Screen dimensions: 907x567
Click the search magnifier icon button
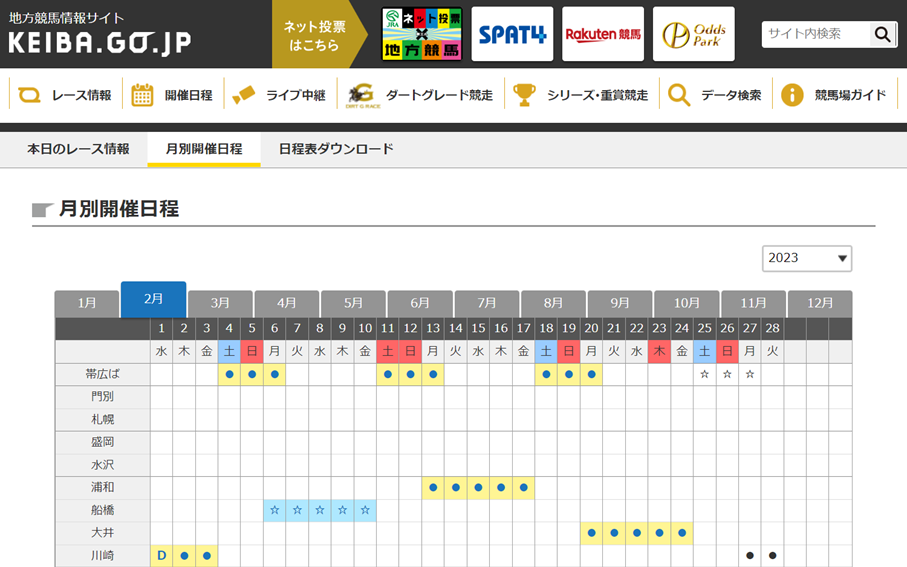(881, 34)
